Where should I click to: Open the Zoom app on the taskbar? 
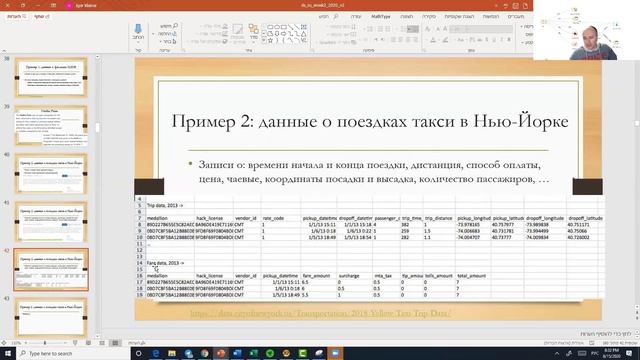tap(335, 353)
